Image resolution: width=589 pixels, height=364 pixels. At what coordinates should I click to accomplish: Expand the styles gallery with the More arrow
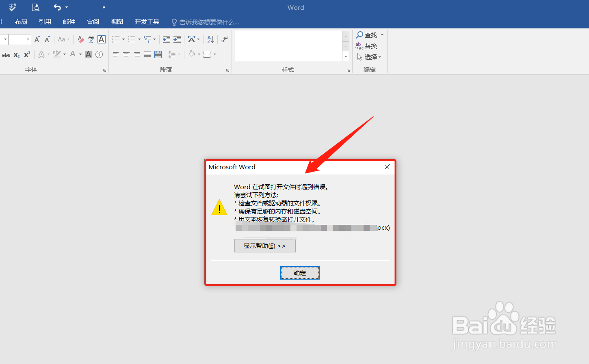click(x=346, y=56)
